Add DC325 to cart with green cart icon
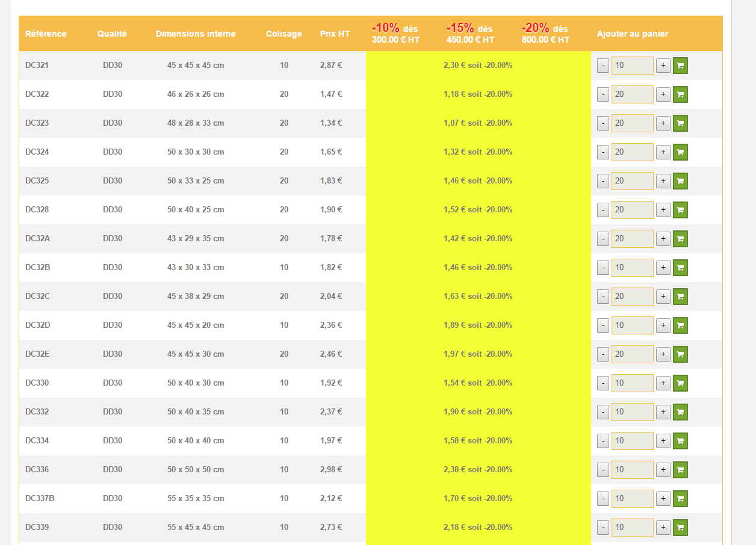The height and width of the screenshot is (545, 756). [680, 181]
